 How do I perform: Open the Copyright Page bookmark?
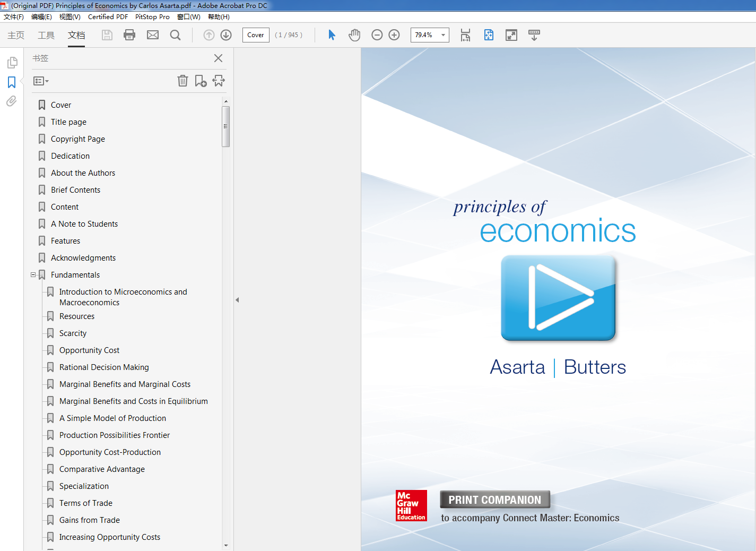click(78, 139)
